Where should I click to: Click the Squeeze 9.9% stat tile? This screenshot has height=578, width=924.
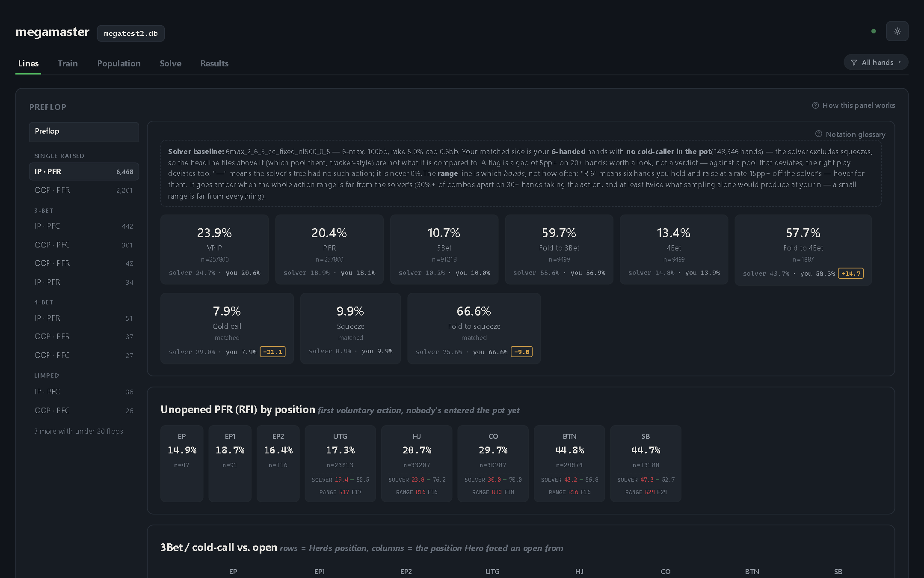tap(350, 328)
